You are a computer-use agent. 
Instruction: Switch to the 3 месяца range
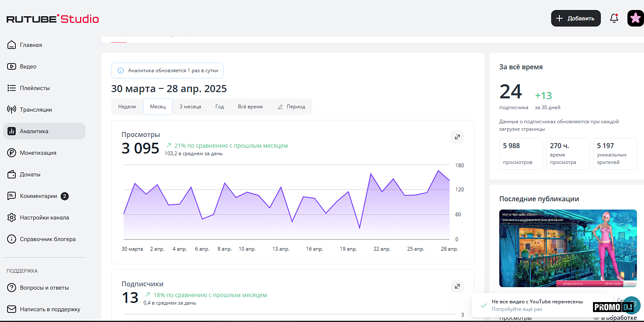click(190, 107)
